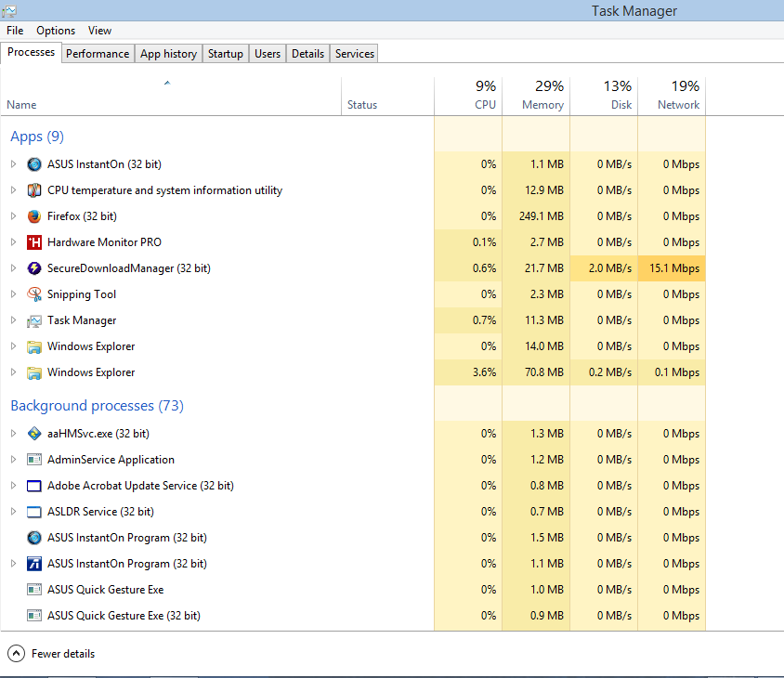The image size is (784, 678).
Task: Go to the Details tab
Action: tap(308, 54)
